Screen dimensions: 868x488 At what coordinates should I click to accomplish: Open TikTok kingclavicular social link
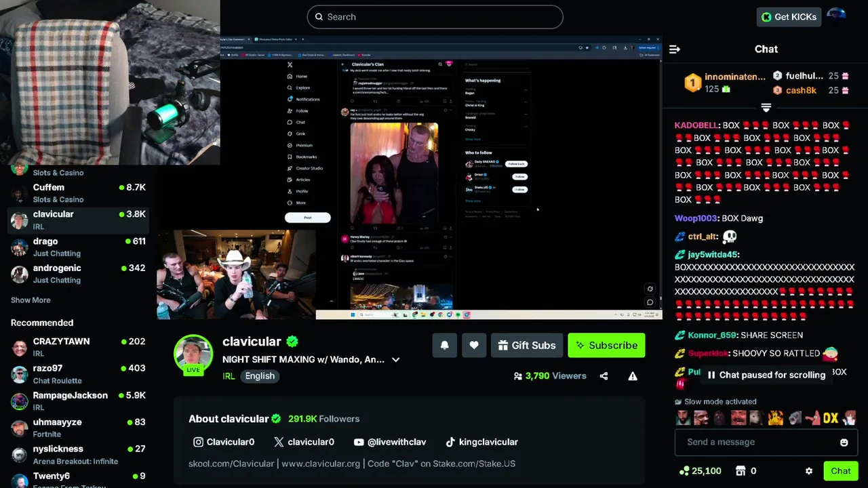click(x=481, y=442)
